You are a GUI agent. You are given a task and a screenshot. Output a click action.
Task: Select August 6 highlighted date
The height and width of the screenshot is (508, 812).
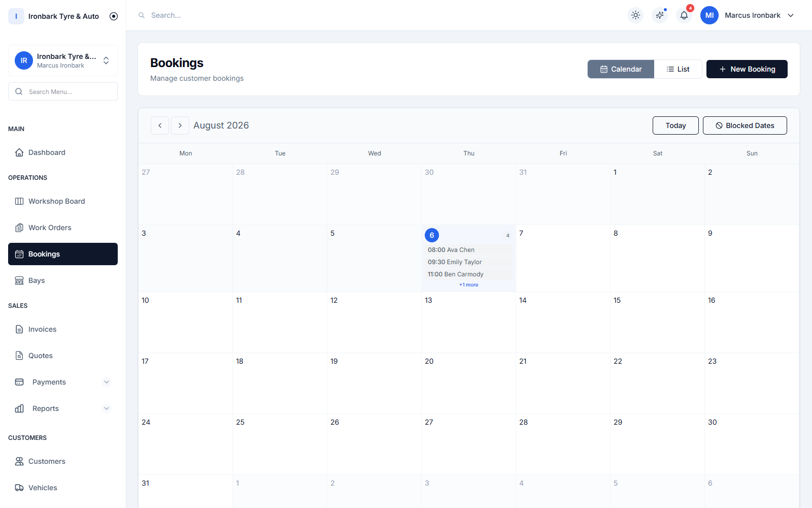pos(432,235)
